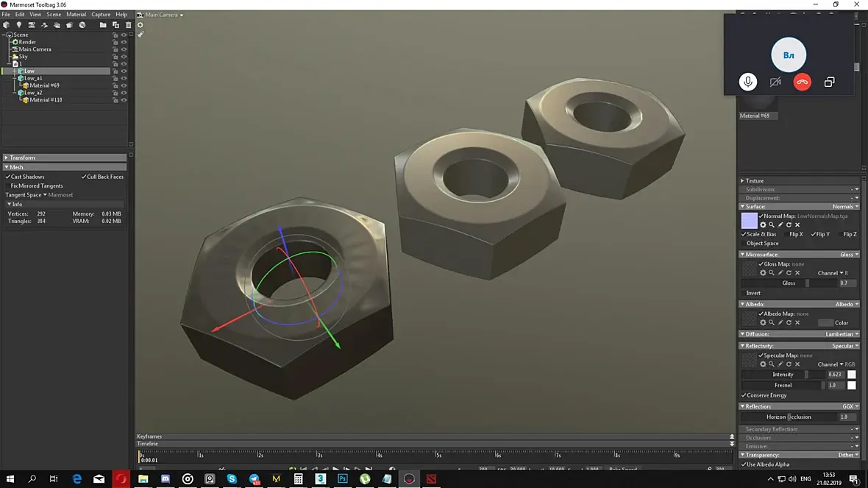The height and width of the screenshot is (488, 868).
Task: Toggle Scale & Bias checkbox
Action: click(744, 234)
